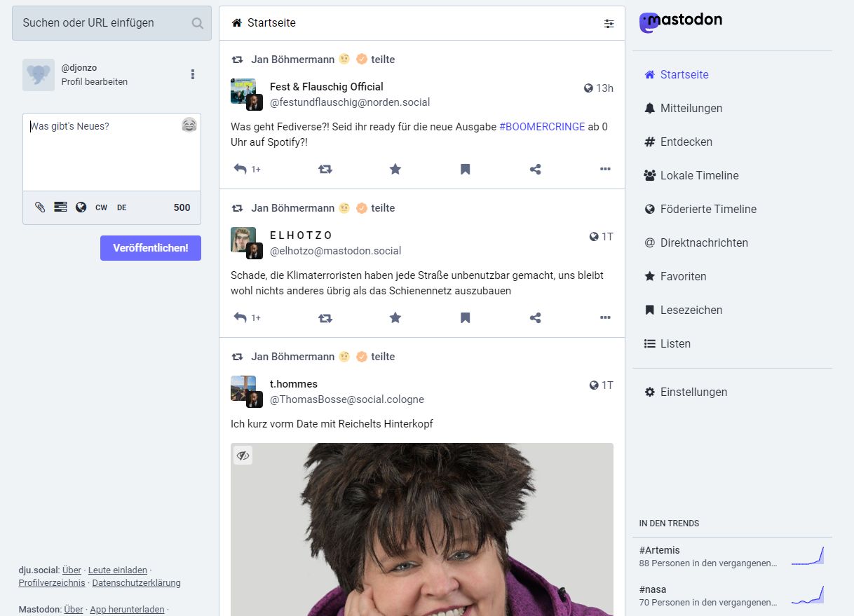
Task: Open the Profilverzeichnis link
Action: (52, 582)
